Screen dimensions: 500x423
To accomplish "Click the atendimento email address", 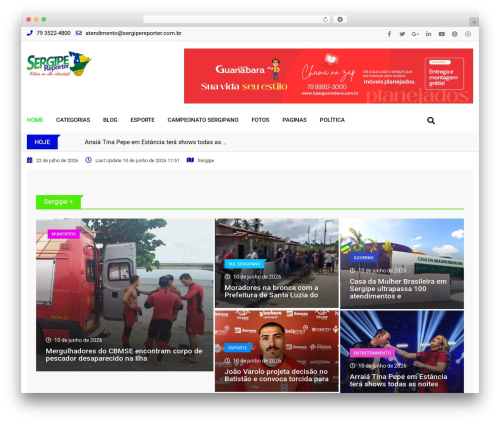I will click(133, 33).
